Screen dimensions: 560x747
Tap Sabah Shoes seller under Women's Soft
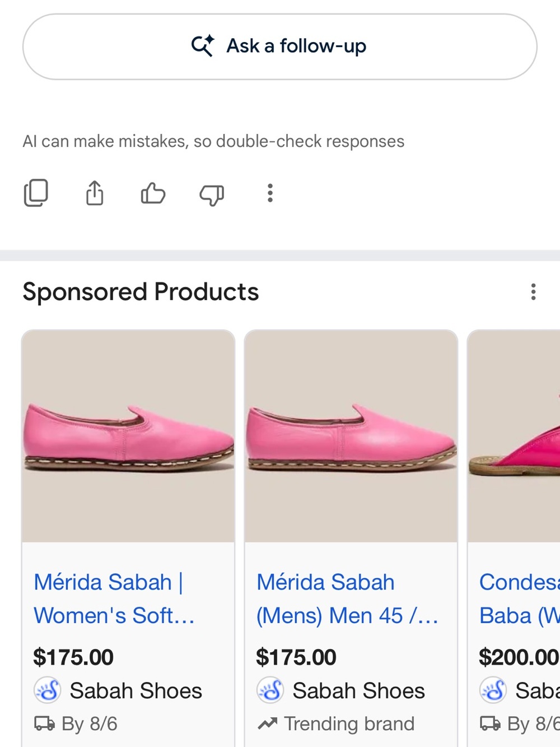coord(136,691)
